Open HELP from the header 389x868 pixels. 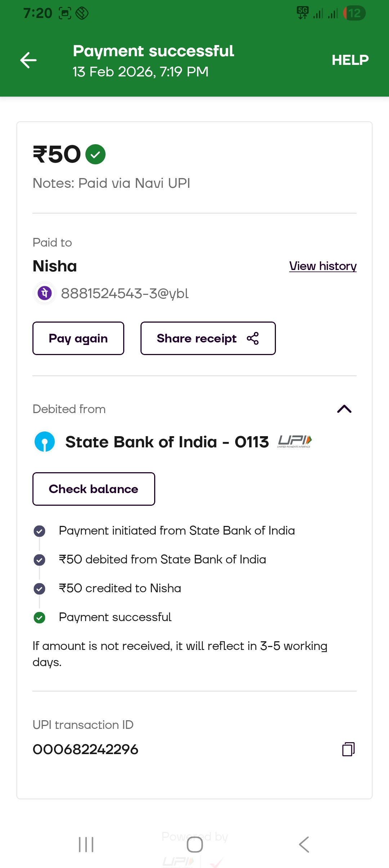(350, 60)
